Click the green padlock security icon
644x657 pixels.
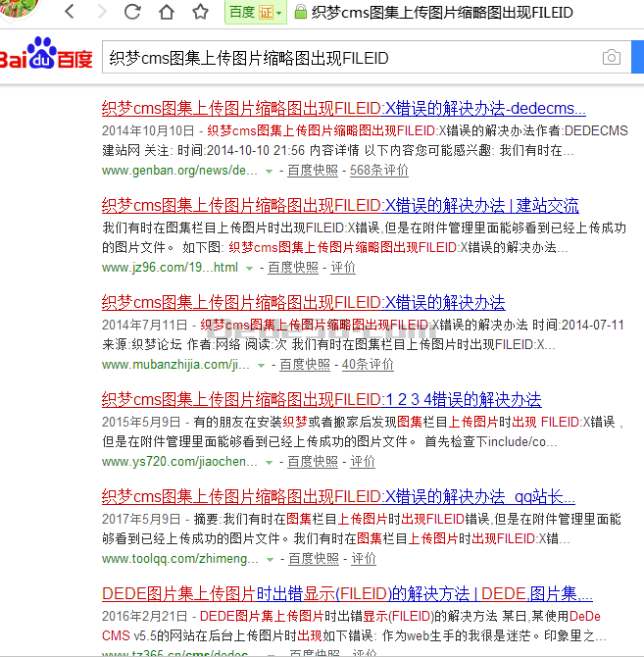click(x=300, y=12)
